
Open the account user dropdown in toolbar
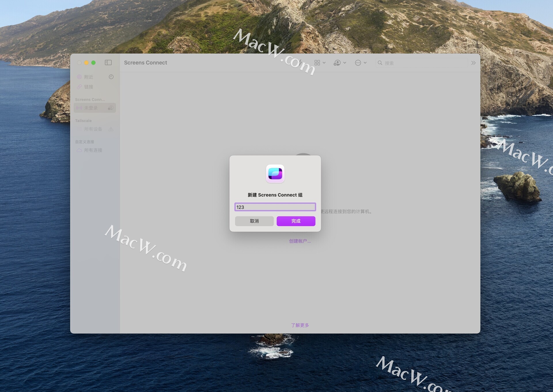(340, 63)
